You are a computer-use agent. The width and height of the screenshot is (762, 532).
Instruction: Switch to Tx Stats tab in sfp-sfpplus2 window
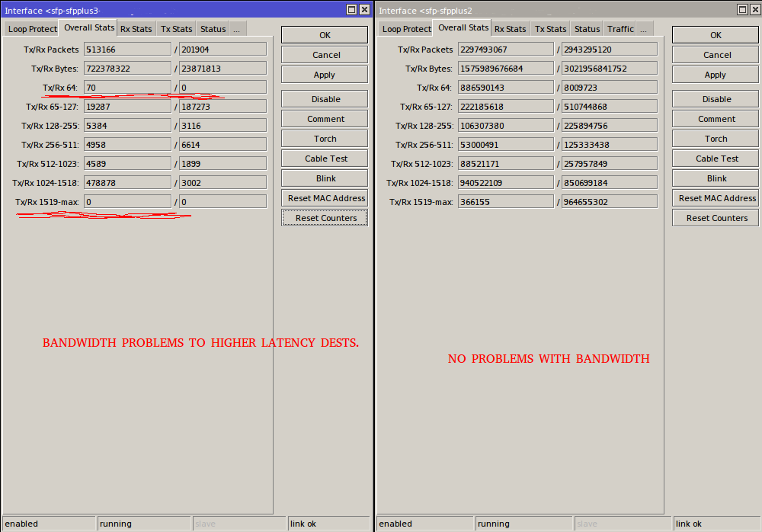[x=551, y=29]
